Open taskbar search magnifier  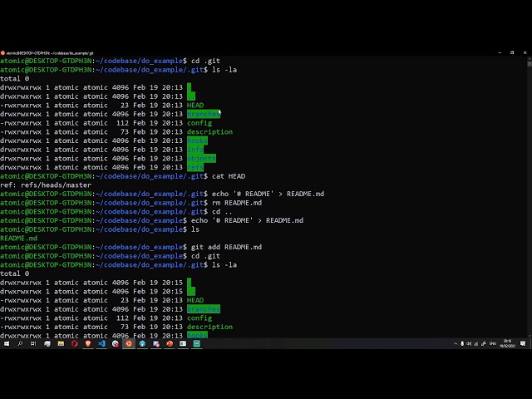tap(20, 343)
